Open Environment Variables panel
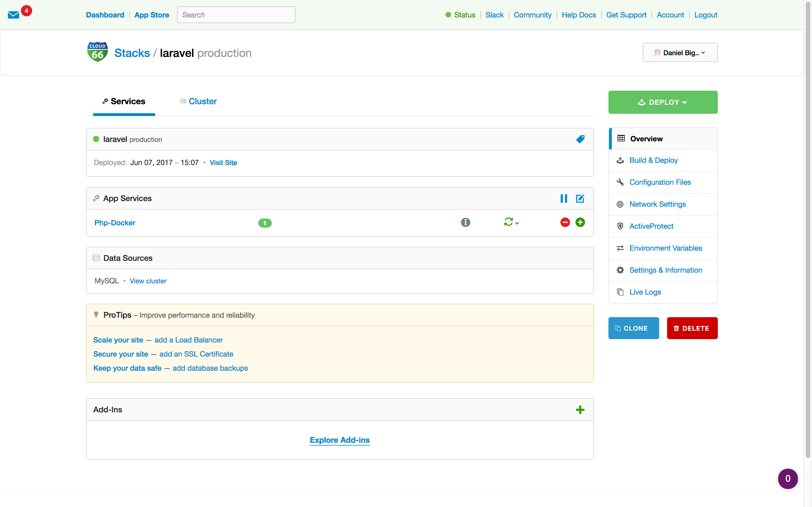812x507 pixels. coord(665,248)
